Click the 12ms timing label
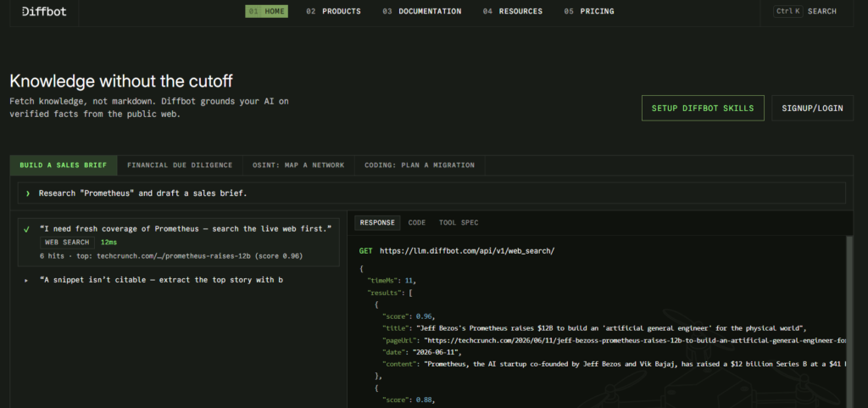Viewport: 868px width, 408px height. [108, 243]
